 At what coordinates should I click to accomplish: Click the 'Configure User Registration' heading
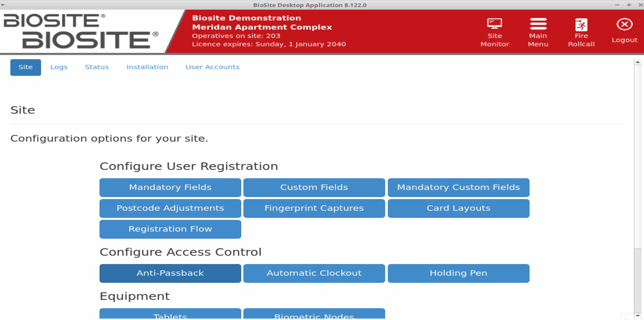[189, 166]
